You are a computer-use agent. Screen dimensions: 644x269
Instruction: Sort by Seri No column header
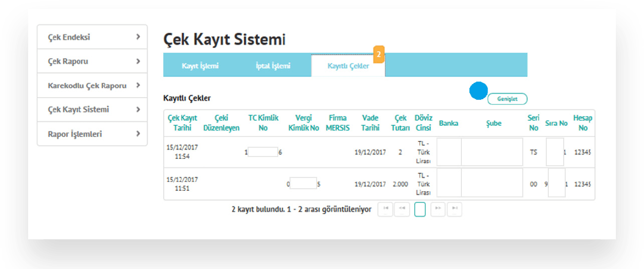534,123
